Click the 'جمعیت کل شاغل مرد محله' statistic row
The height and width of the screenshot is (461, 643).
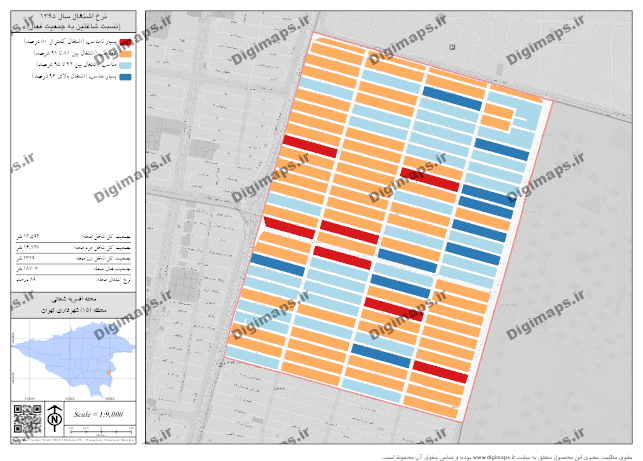click(x=73, y=247)
